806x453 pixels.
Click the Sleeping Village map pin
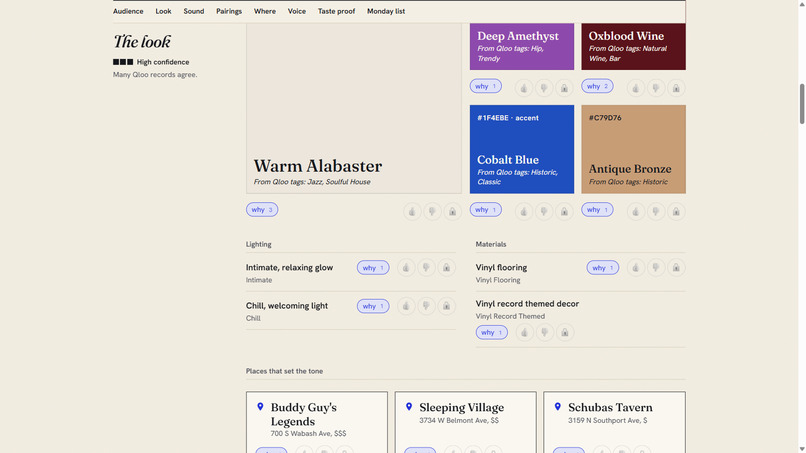pyautogui.click(x=409, y=407)
